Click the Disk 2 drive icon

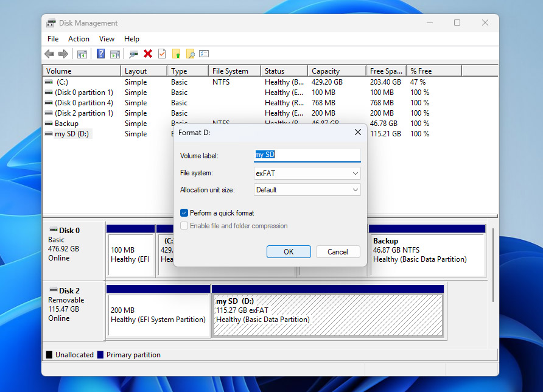click(54, 290)
